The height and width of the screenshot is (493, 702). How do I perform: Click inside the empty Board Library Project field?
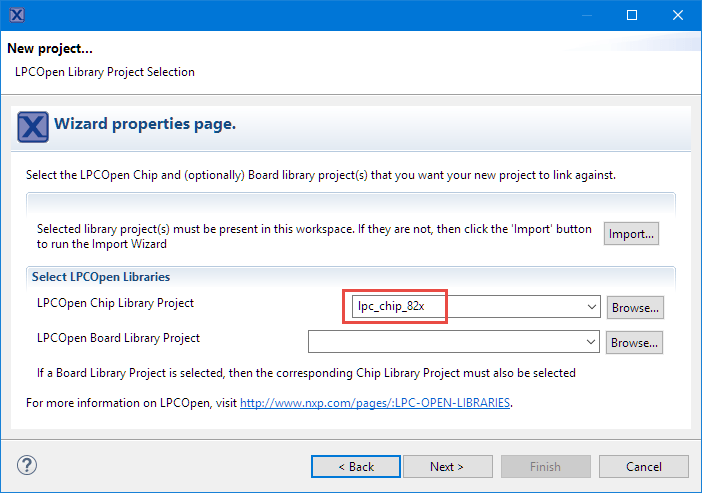point(445,342)
